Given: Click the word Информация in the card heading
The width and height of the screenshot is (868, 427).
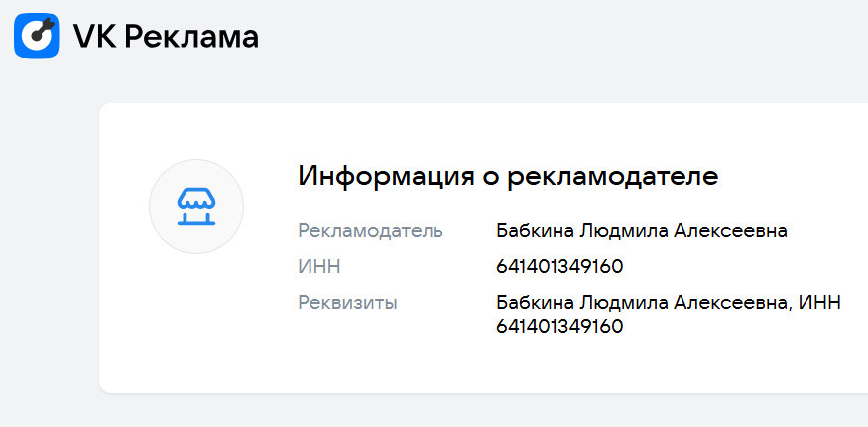Looking at the screenshot, I should (x=386, y=176).
